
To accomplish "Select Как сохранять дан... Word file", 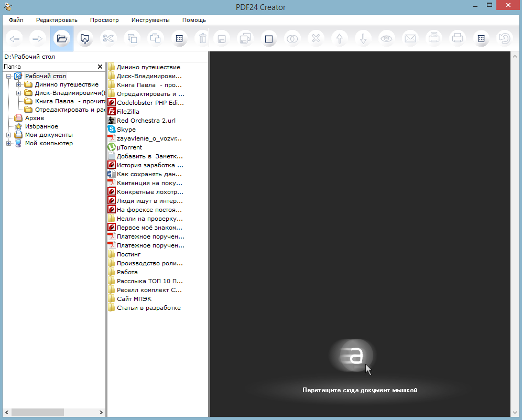I will click(145, 174).
